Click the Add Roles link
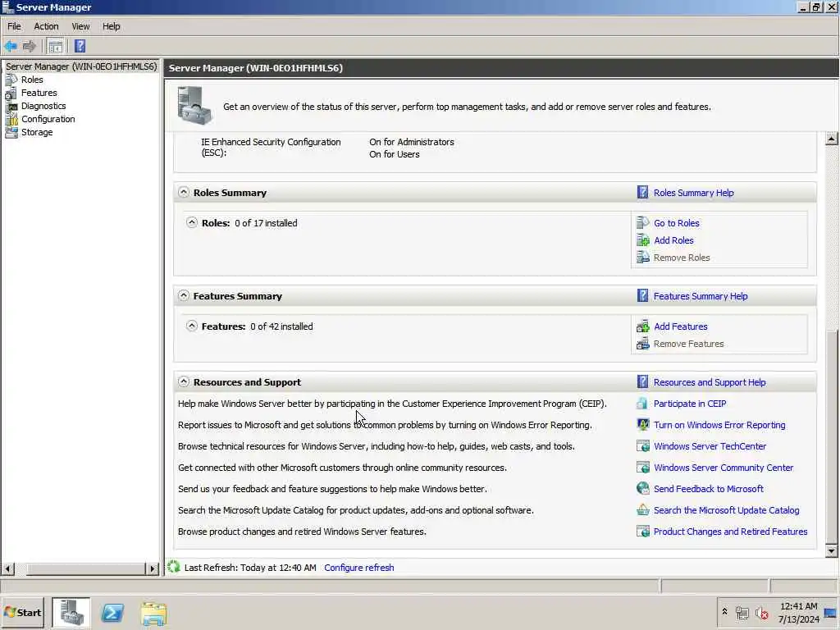 pyautogui.click(x=674, y=240)
